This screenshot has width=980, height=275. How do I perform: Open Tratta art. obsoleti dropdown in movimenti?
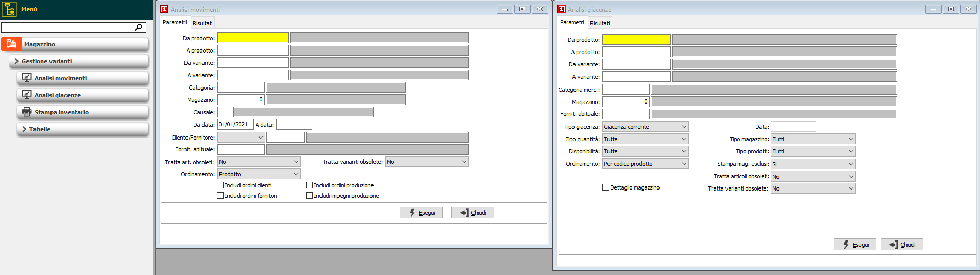coord(259,162)
